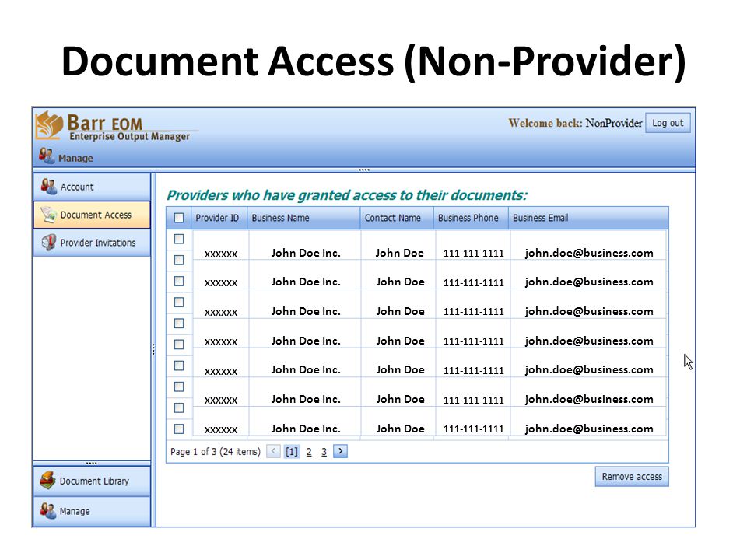The image size is (747, 560).
Task: Go to the next page with the right arrow
Action: 340,451
